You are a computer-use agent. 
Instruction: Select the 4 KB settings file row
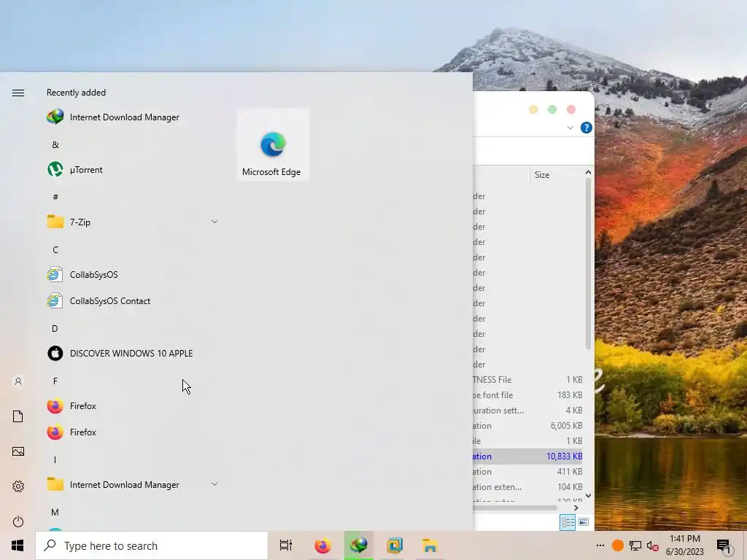pos(528,410)
